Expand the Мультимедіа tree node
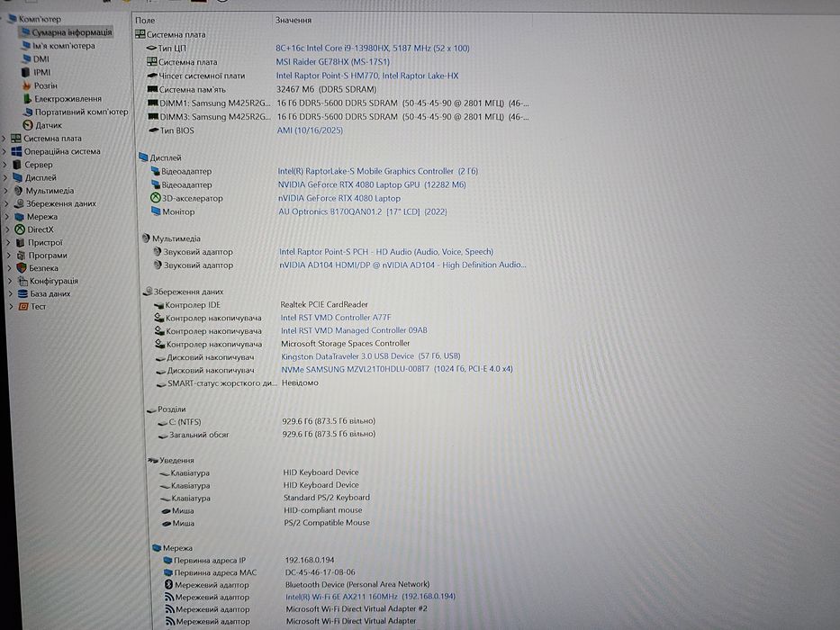840x630 pixels. pyautogui.click(x=6, y=191)
